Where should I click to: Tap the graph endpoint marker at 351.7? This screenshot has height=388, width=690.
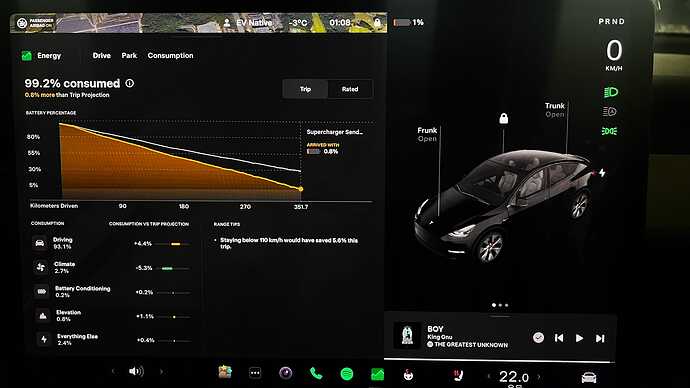tap(301, 189)
